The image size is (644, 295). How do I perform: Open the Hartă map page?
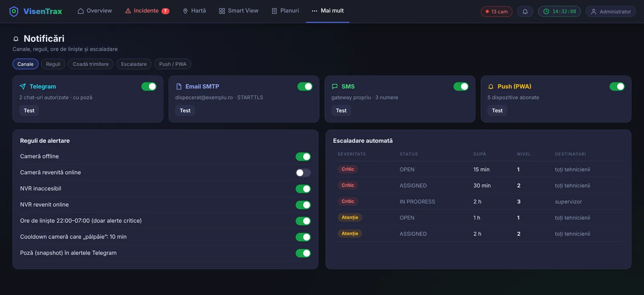click(x=194, y=11)
